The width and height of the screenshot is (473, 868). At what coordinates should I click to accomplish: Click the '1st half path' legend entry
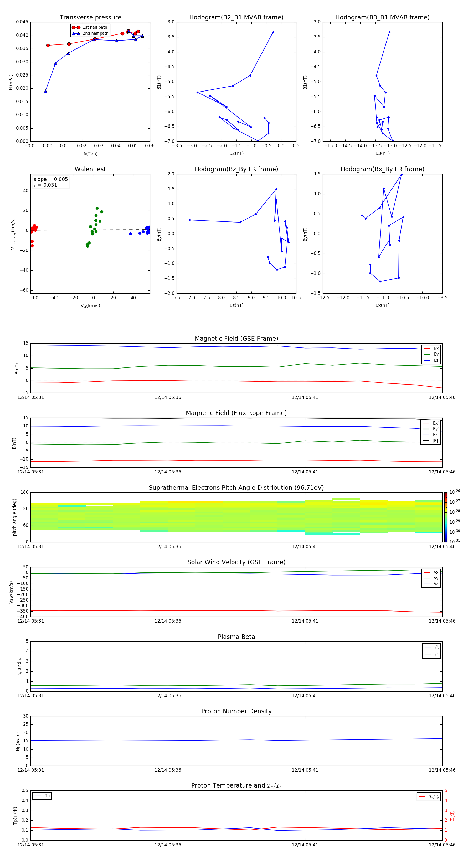90,27
